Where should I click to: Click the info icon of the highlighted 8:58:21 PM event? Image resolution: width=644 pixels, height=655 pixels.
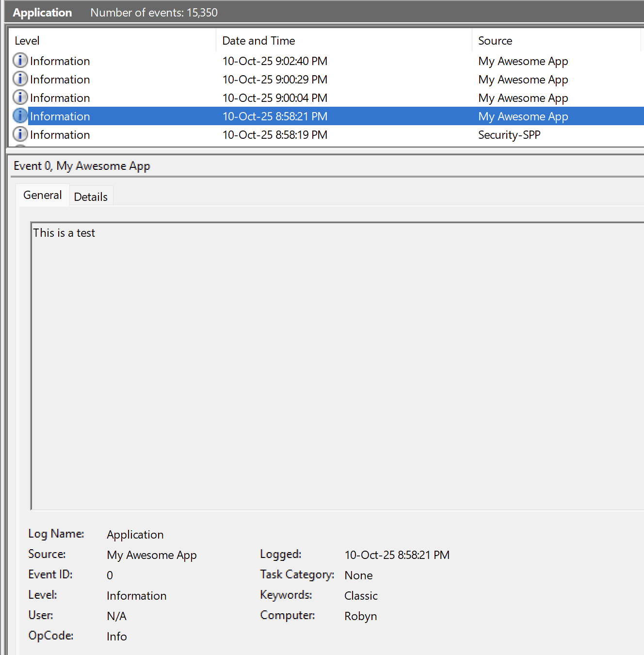point(20,116)
